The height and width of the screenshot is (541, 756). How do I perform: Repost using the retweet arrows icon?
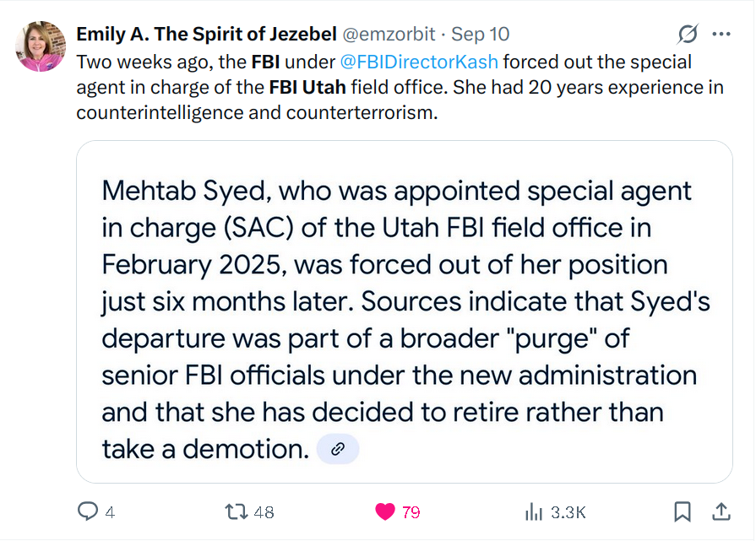tap(237, 511)
